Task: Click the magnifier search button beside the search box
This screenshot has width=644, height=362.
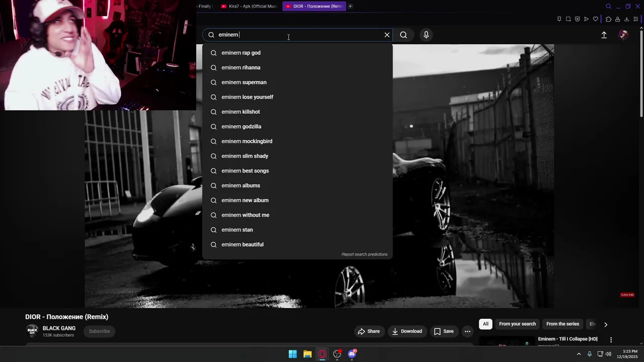Action: tap(404, 35)
